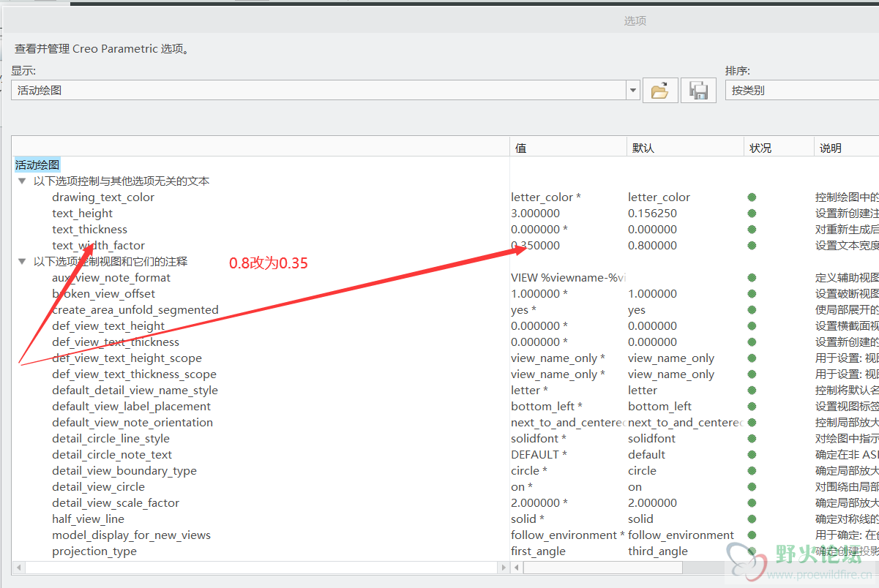Select detail_view_scale_factor option
This screenshot has height=588, width=879.
tap(116, 503)
